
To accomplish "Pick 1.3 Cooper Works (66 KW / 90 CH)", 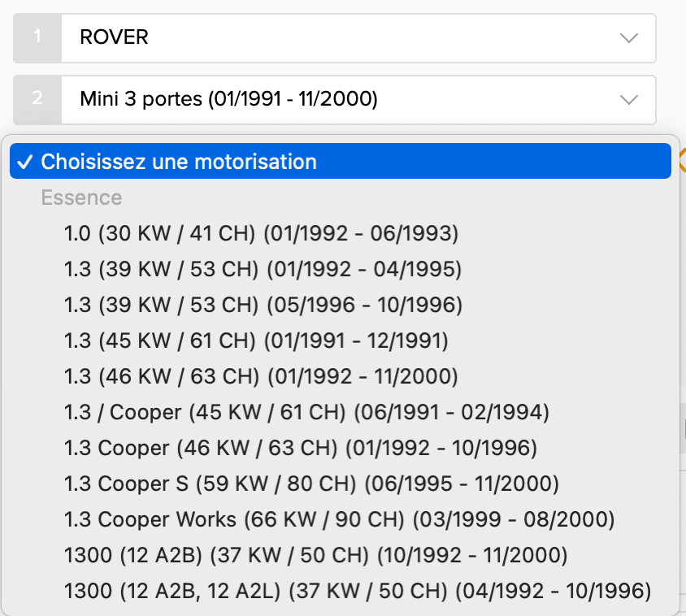I will point(341,520).
